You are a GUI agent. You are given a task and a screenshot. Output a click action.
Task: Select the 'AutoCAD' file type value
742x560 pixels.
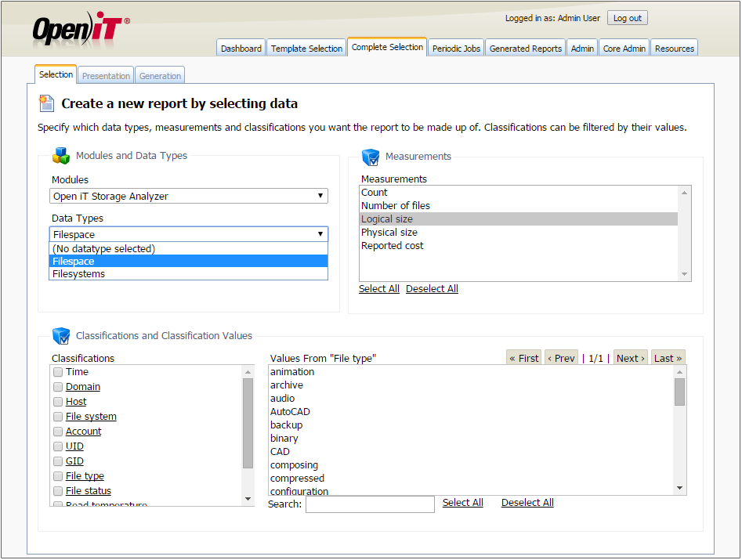pos(472,412)
